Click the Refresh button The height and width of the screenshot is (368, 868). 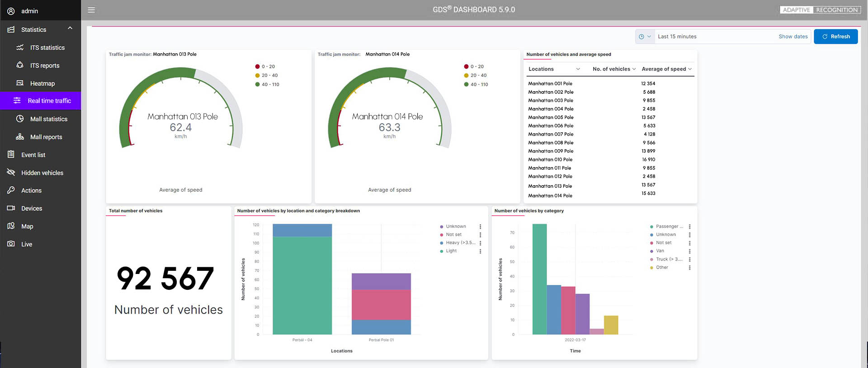click(x=835, y=37)
